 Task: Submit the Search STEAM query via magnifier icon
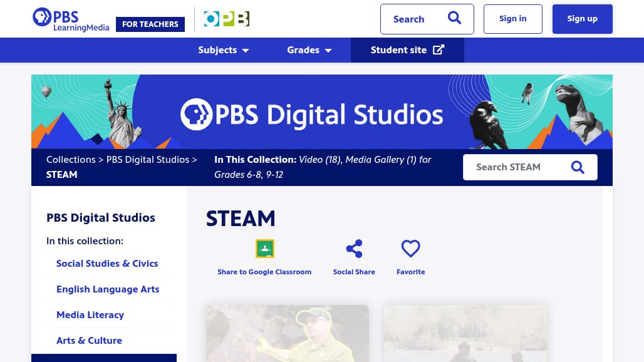click(577, 167)
